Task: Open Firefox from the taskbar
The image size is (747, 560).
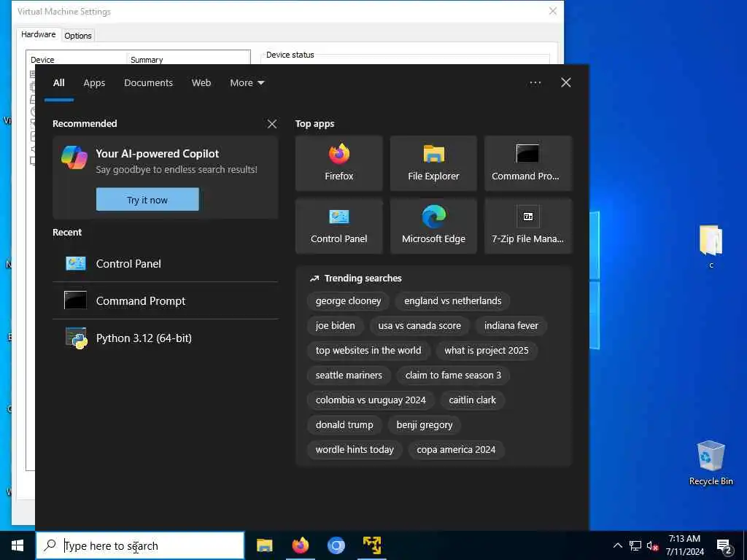Action: pos(300,545)
